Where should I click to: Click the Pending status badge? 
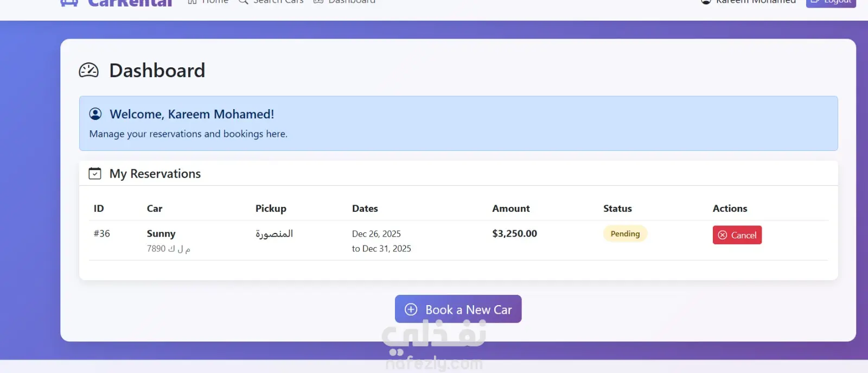pyautogui.click(x=625, y=234)
